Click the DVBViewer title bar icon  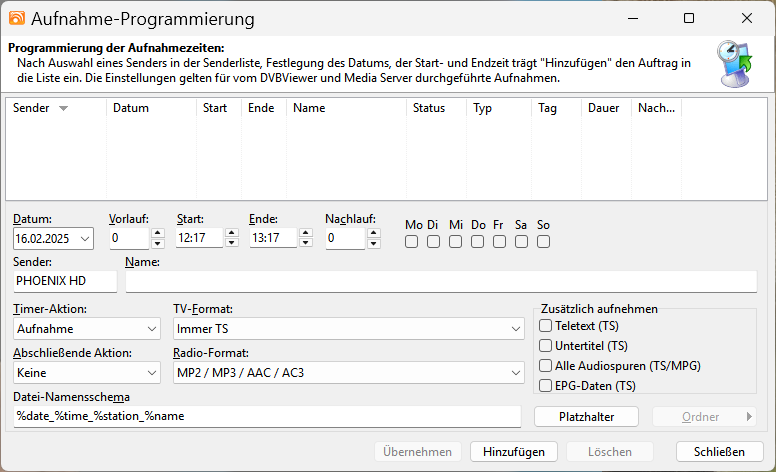(17, 18)
